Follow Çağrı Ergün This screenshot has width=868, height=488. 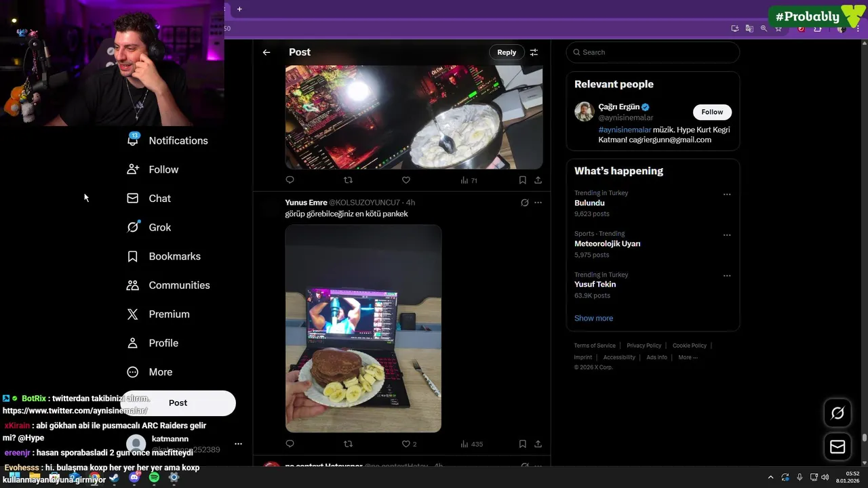point(712,112)
